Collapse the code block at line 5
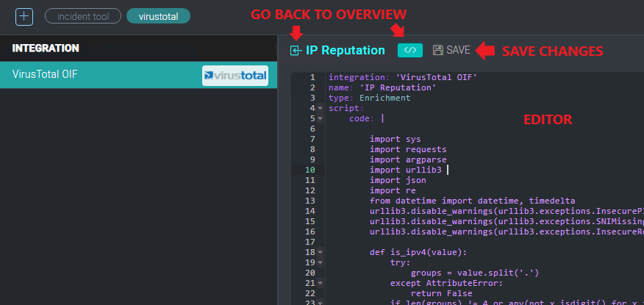 (x=320, y=118)
